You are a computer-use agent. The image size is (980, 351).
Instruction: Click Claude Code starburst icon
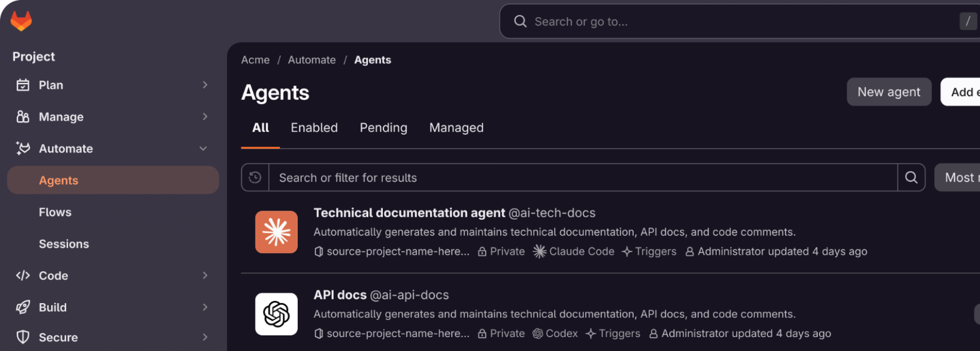point(540,251)
